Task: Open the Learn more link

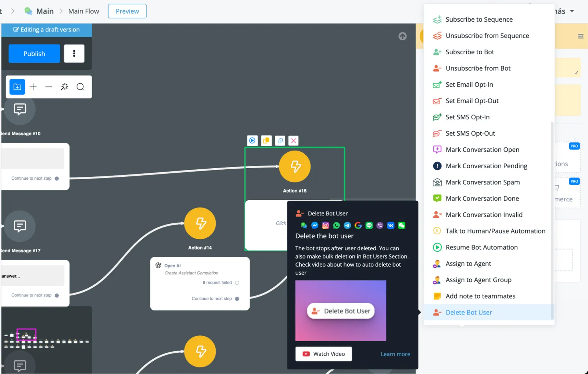Action: (395, 354)
